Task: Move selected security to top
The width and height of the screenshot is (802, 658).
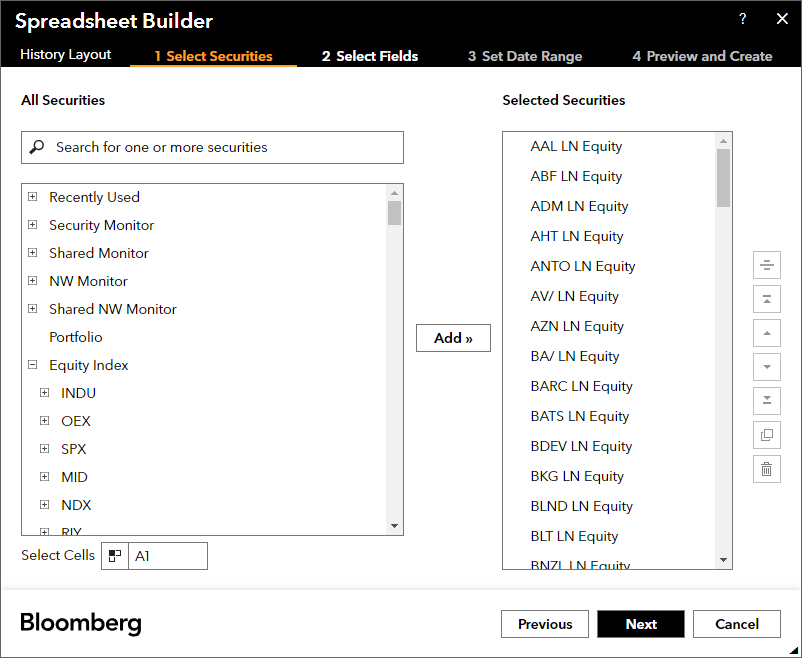Action: pos(767,299)
